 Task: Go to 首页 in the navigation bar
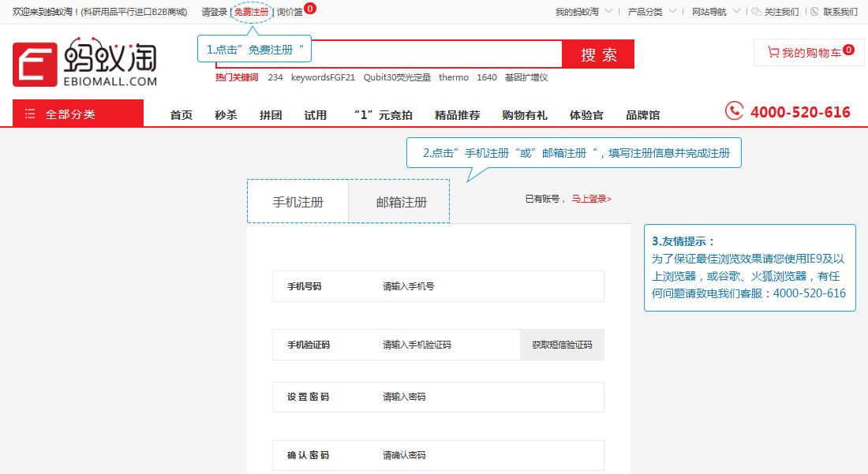point(181,115)
